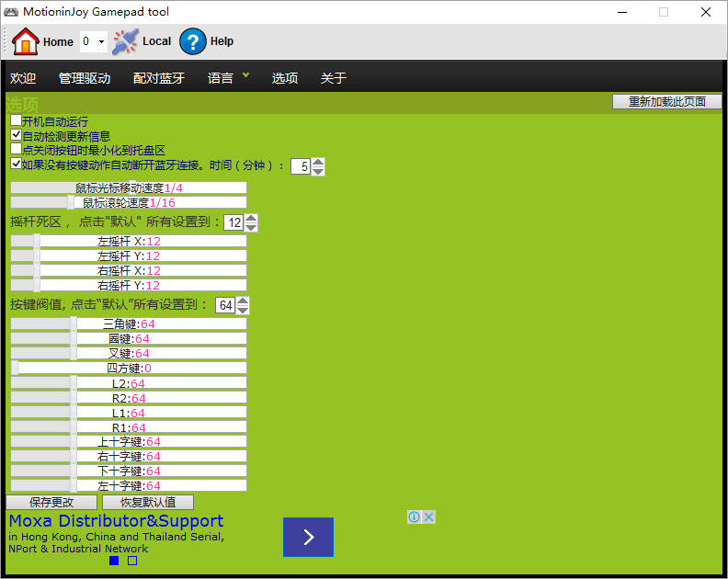Click the 圆键 threshold slider
This screenshot has height=579, width=728.
click(129, 338)
